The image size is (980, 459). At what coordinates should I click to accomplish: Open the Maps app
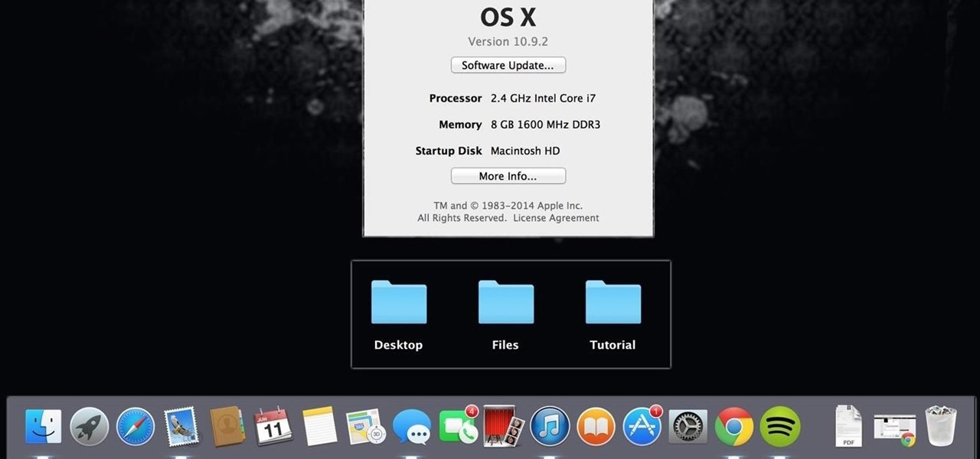click(x=365, y=426)
